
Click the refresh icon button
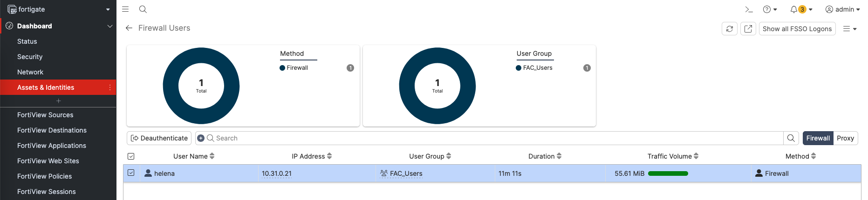pos(730,29)
